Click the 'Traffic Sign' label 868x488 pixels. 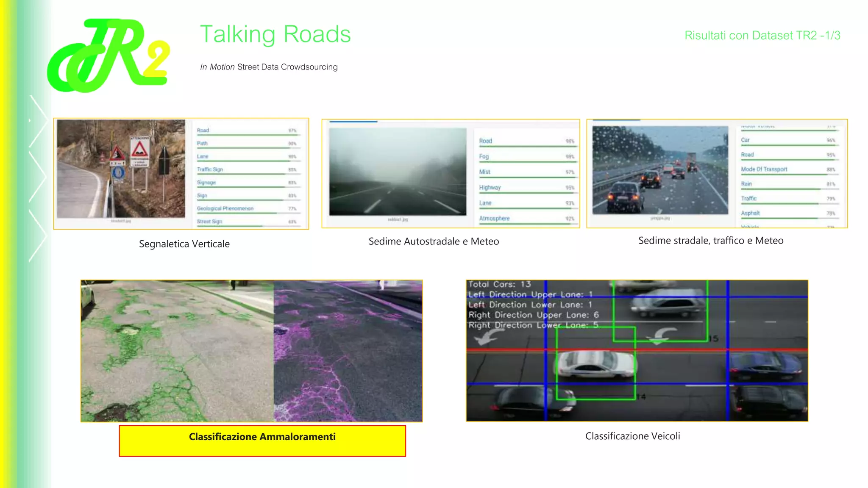(210, 169)
